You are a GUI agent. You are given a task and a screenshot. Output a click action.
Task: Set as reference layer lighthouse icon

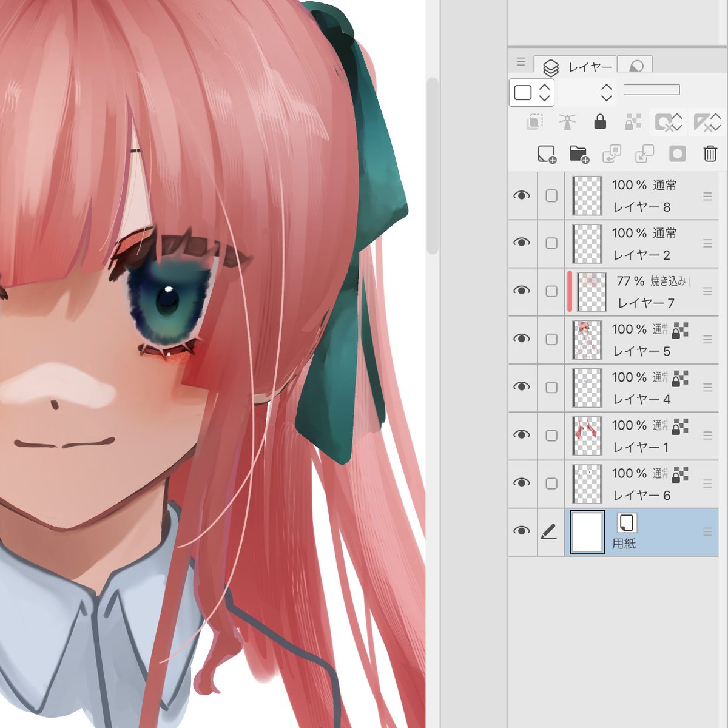[567, 122]
